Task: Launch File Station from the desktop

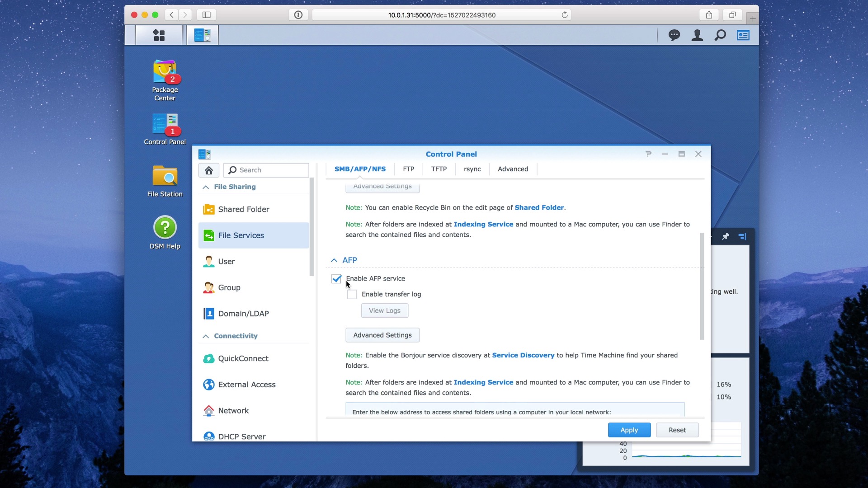Action: 165,177
